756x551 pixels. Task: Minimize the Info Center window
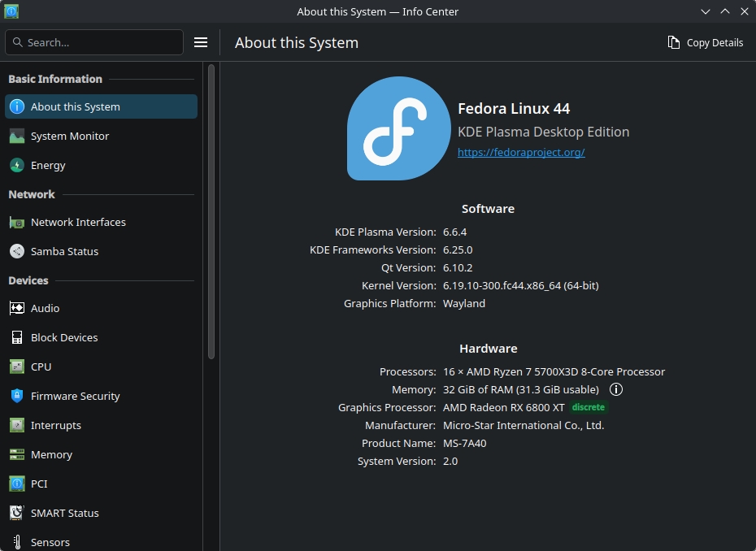[x=706, y=11]
